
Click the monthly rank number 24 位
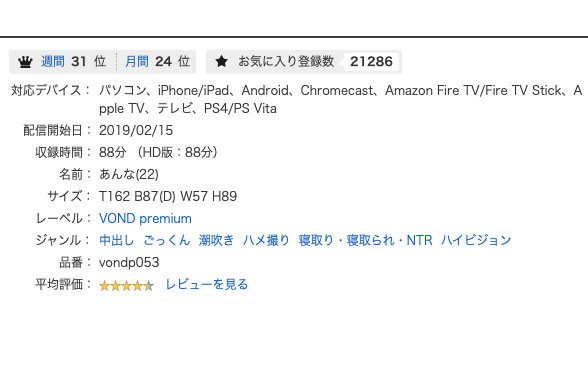tap(173, 61)
